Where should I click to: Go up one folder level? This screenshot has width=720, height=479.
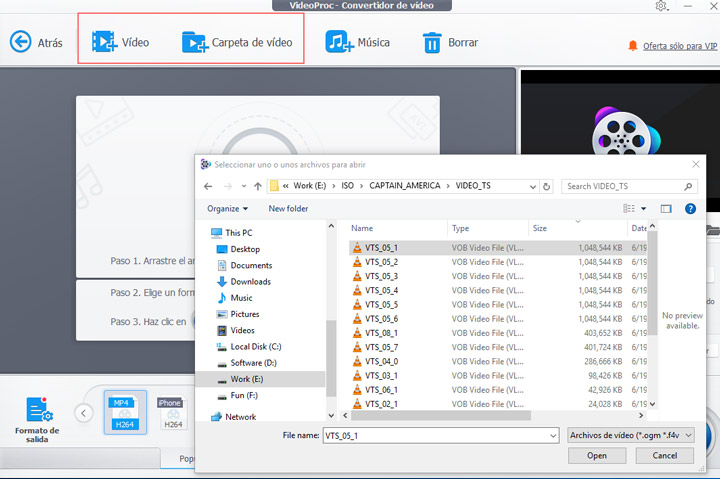258,186
